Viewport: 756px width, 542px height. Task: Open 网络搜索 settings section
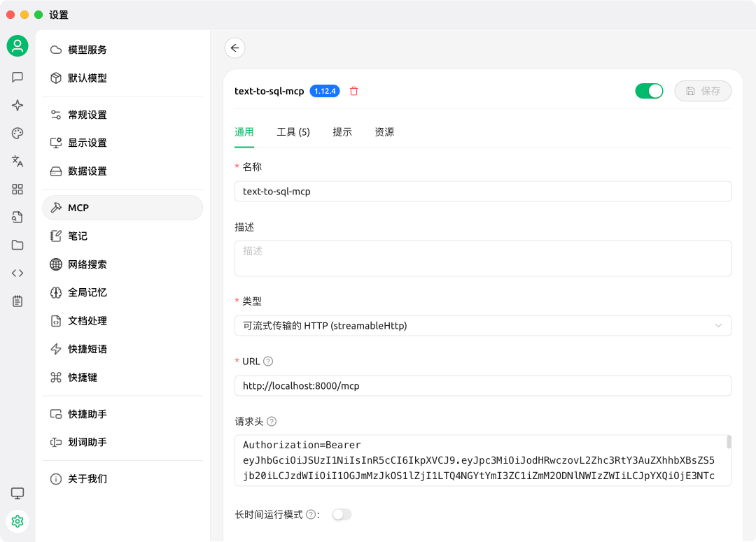click(87, 264)
